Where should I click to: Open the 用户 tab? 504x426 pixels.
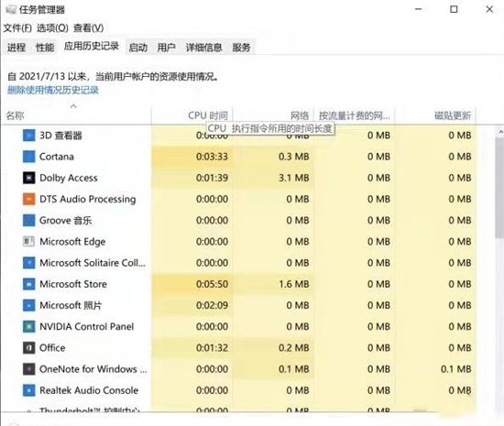pos(166,48)
